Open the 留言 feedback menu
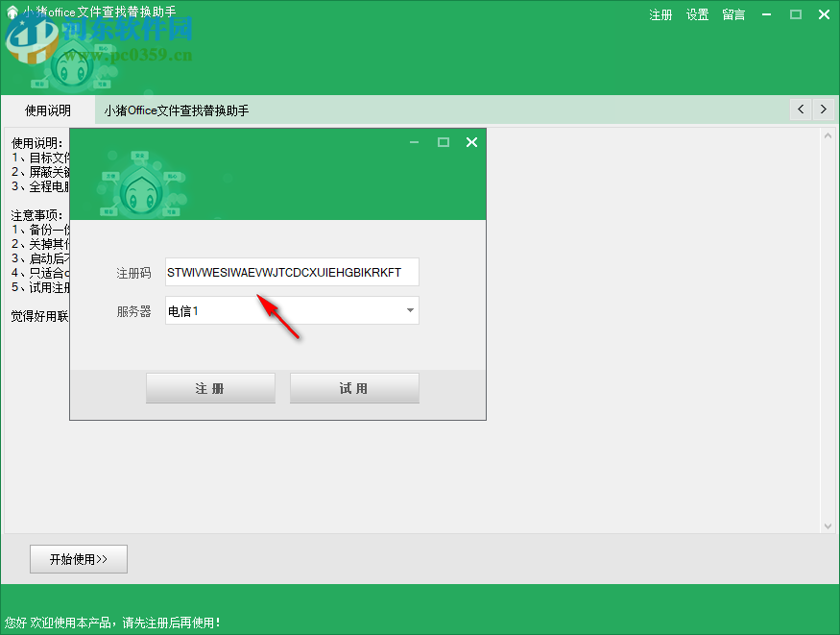Image resolution: width=840 pixels, height=635 pixels. 732,14
